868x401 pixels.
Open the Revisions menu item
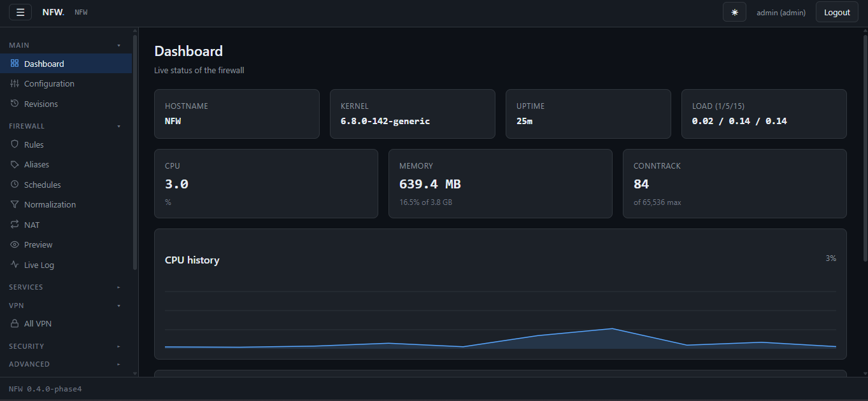tap(66, 104)
